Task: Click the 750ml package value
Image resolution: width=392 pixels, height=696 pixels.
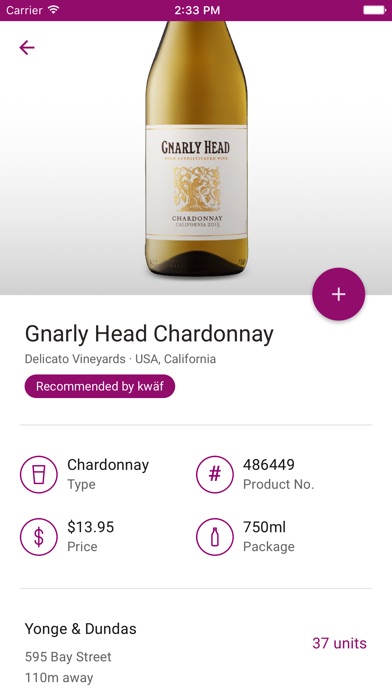Action: 264,527
